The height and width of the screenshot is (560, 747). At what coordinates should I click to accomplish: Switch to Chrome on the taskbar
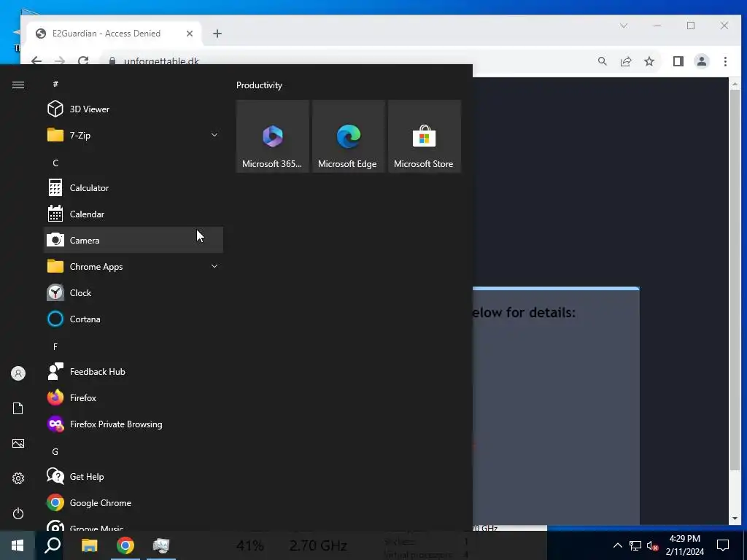125,545
